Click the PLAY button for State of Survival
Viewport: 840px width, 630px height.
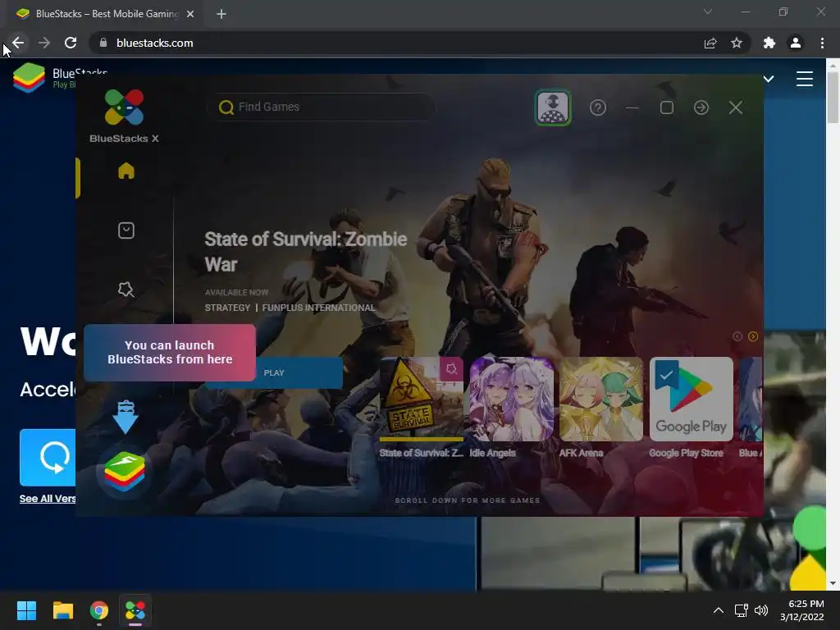(x=274, y=373)
